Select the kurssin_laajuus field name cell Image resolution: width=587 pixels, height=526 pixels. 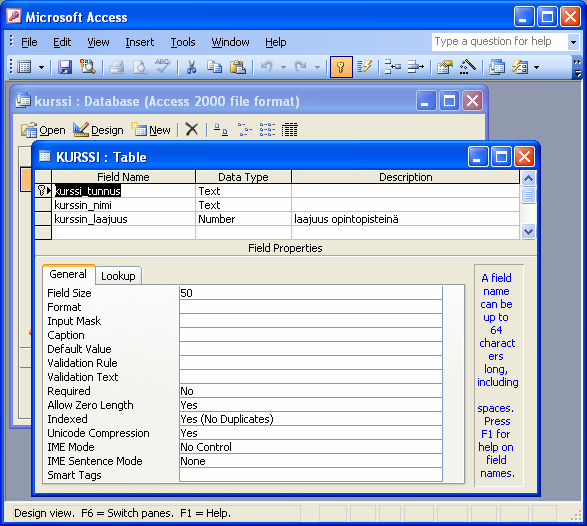124,219
